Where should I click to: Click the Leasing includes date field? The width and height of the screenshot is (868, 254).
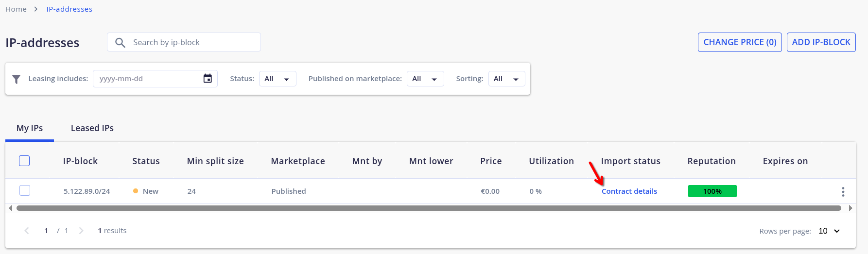coord(155,79)
